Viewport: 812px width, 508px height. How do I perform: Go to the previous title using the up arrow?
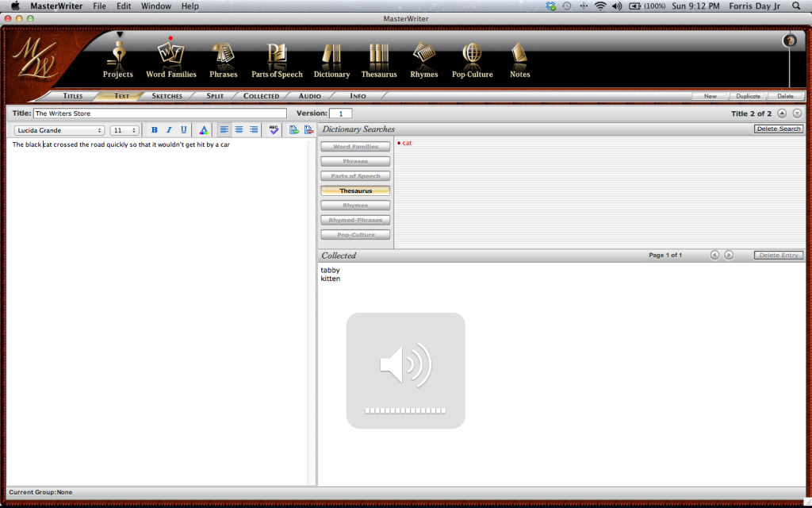tap(781, 113)
